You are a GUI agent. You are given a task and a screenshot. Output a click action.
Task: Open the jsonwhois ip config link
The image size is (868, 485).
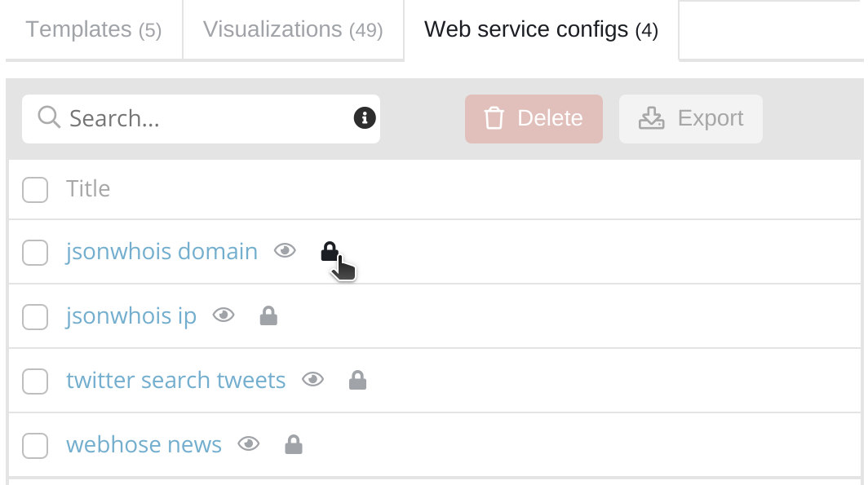131,315
